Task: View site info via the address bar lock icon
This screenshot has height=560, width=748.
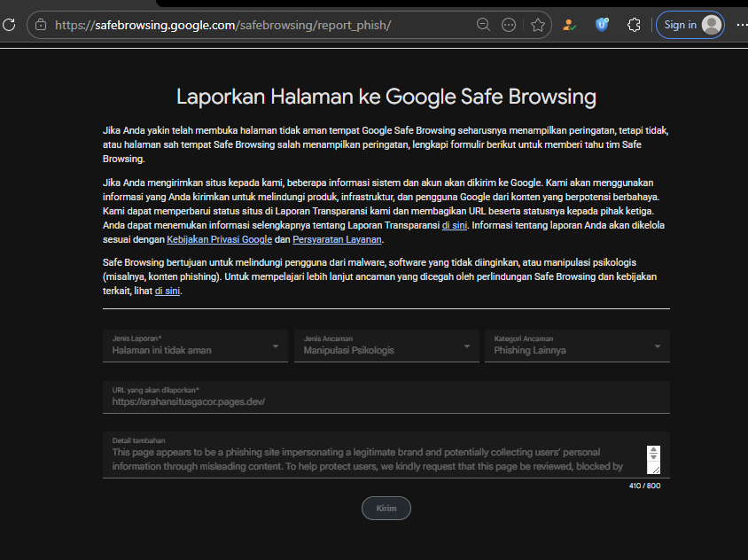Action: (x=41, y=25)
